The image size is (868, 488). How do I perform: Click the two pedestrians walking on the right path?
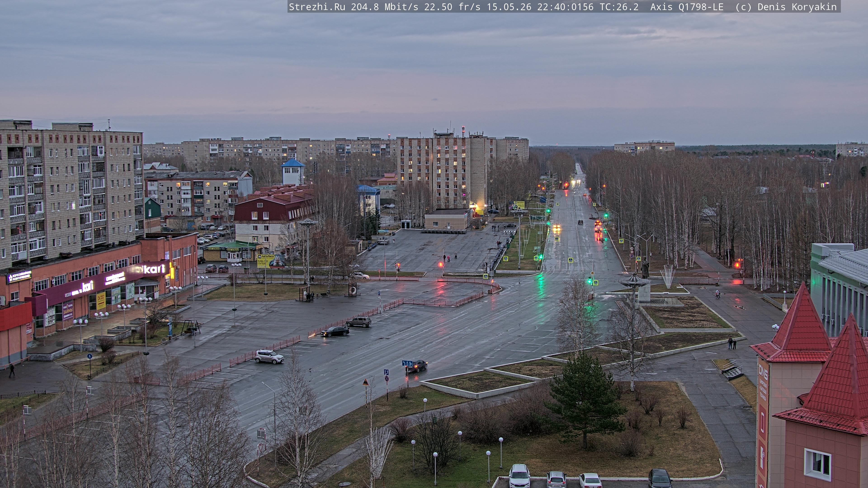pyautogui.click(x=732, y=343)
